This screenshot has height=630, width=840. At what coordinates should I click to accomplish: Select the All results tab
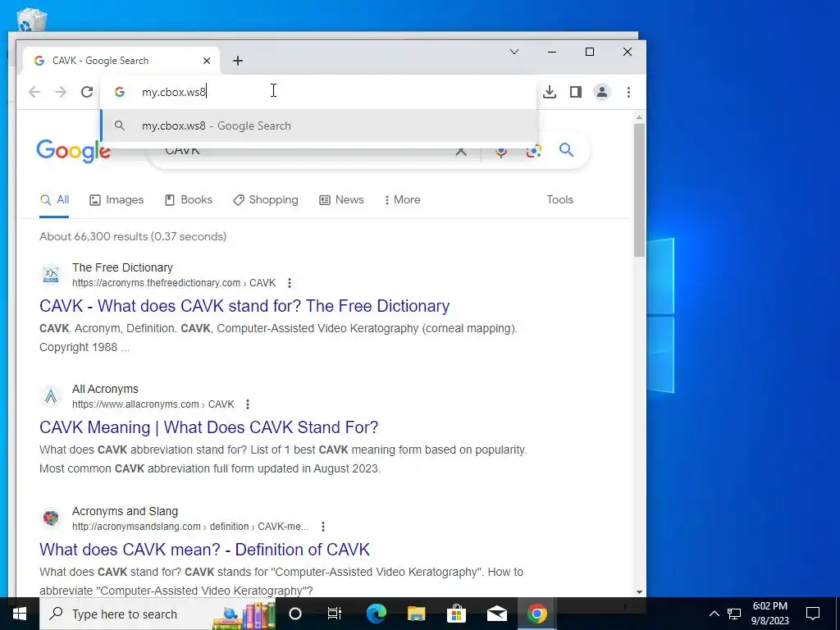pyautogui.click(x=54, y=200)
